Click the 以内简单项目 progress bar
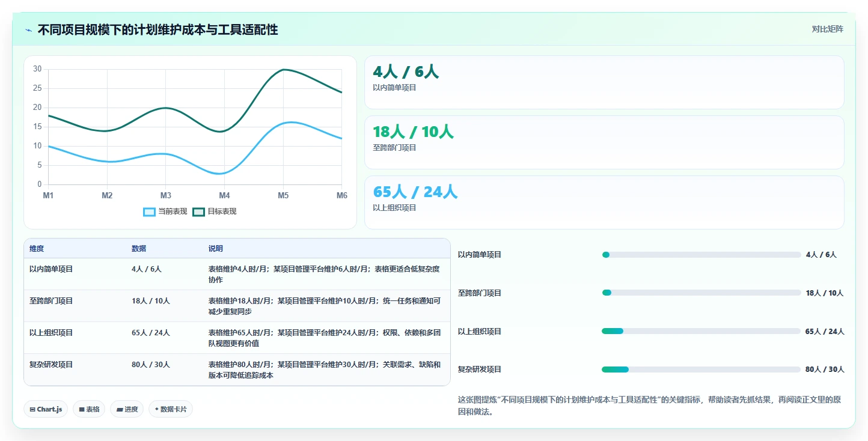 [701, 255]
